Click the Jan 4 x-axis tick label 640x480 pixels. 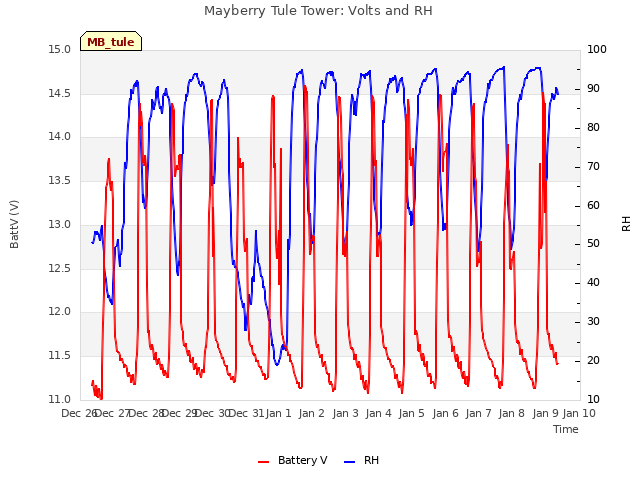point(378,413)
